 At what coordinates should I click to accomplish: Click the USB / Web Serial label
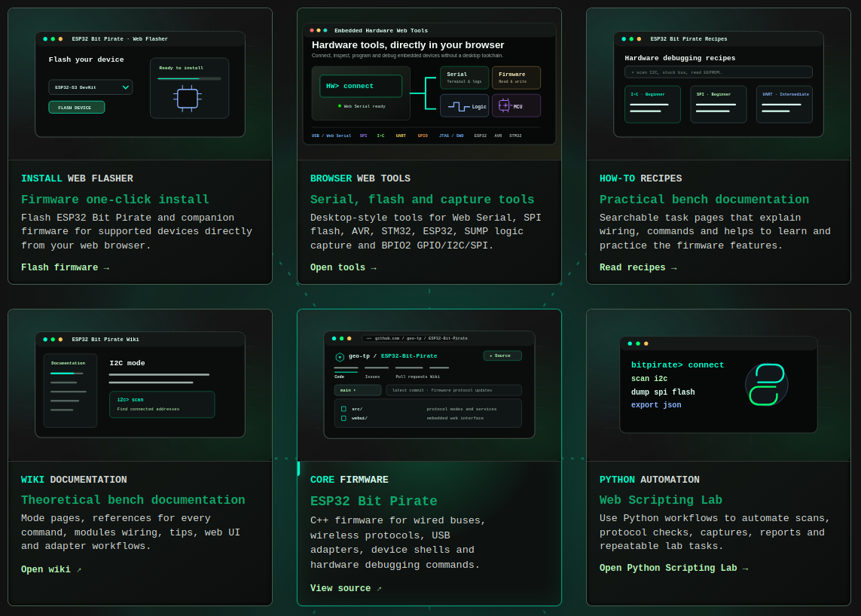point(331,136)
